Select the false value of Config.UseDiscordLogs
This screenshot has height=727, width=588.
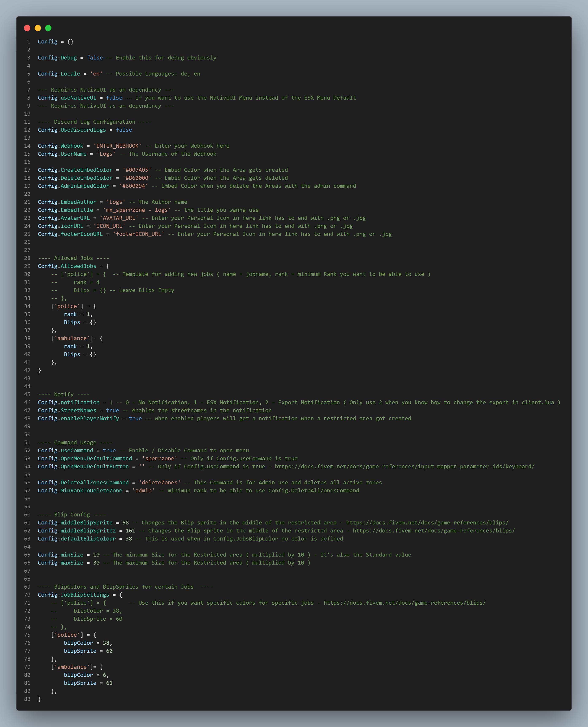pos(124,130)
